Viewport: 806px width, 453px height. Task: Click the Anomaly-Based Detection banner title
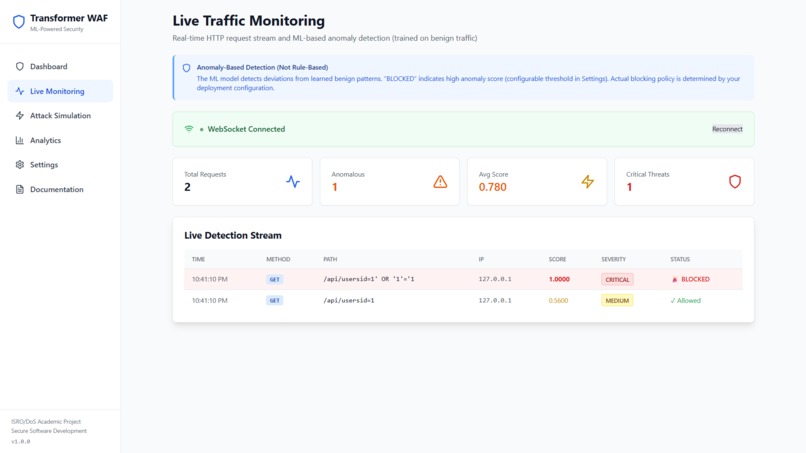(x=262, y=67)
